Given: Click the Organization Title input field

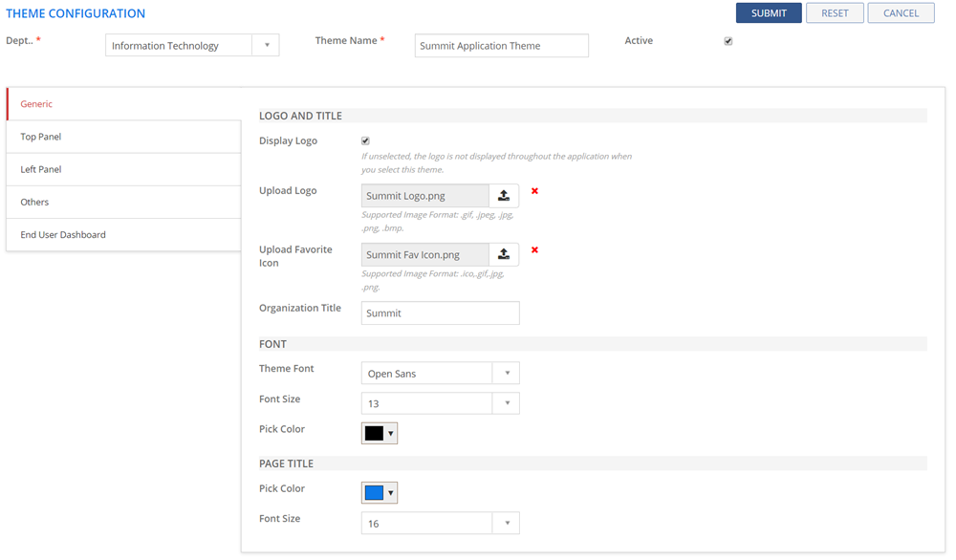Looking at the screenshot, I should pos(440,313).
